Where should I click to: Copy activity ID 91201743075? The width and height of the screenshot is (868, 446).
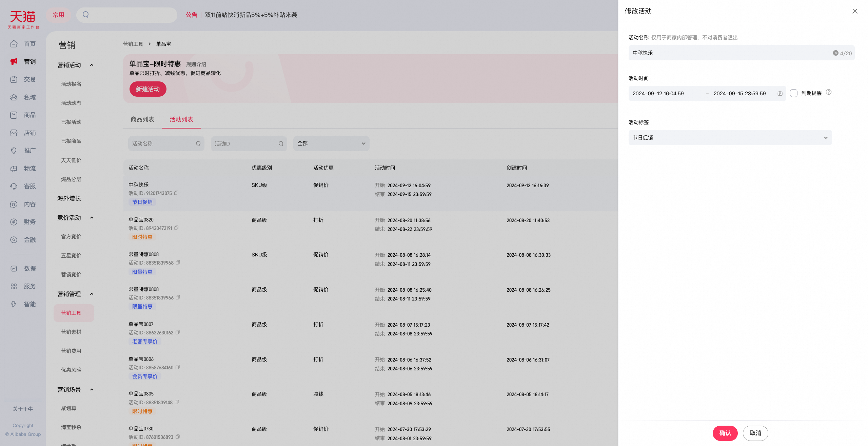[176, 193]
